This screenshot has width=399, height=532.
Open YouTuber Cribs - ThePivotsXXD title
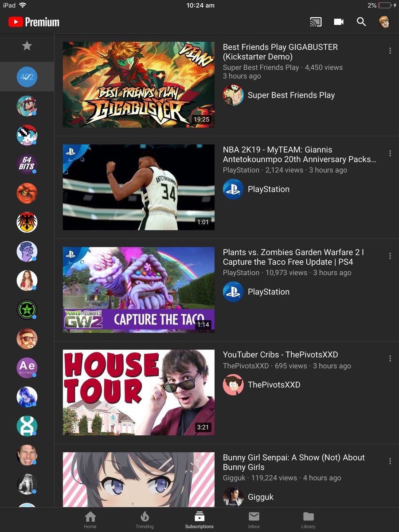click(x=280, y=355)
